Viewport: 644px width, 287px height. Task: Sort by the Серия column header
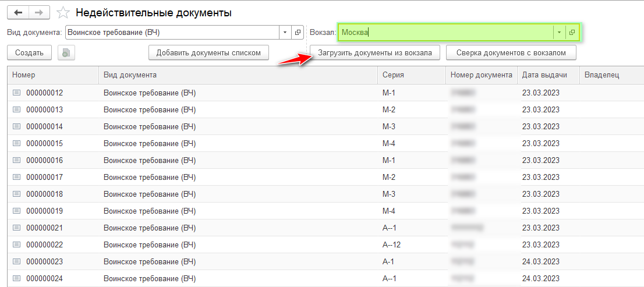tap(411, 75)
